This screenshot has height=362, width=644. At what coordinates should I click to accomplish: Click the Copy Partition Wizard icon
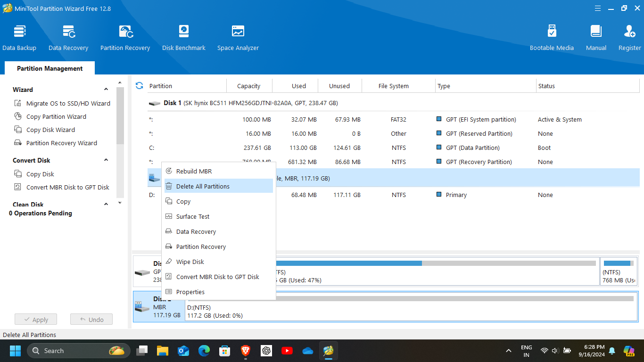coord(18,116)
